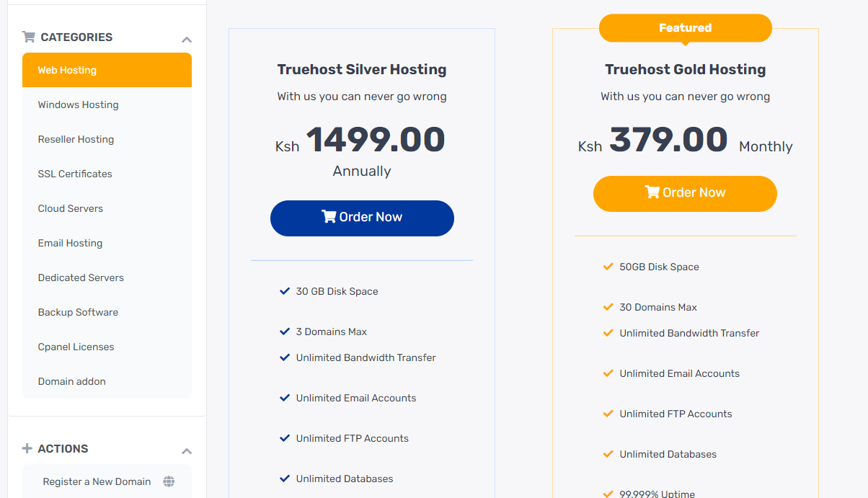
Task: Open Email Hosting category
Action: (70, 243)
